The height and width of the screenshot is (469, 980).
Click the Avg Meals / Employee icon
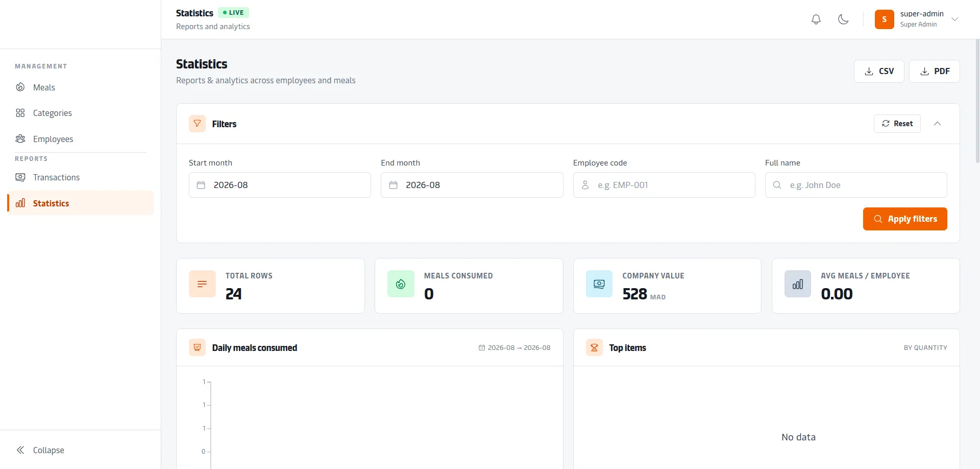click(x=798, y=284)
